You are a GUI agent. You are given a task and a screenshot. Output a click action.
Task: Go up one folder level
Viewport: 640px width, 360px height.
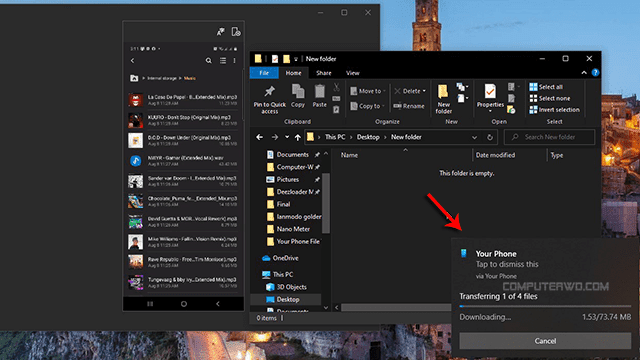(x=298, y=137)
